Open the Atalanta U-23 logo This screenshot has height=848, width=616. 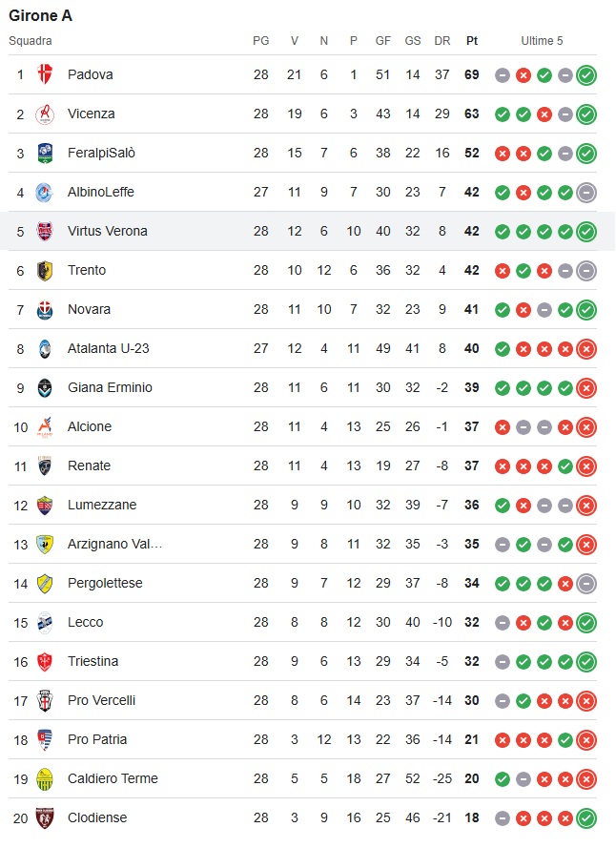(x=45, y=349)
